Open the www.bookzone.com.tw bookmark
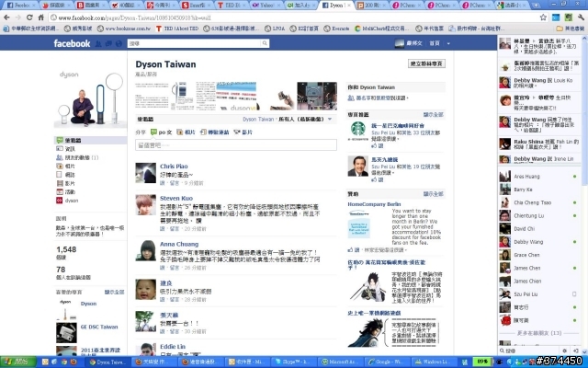Image resolution: width=588 pixels, height=368 pixels. pyautogui.click(x=123, y=29)
